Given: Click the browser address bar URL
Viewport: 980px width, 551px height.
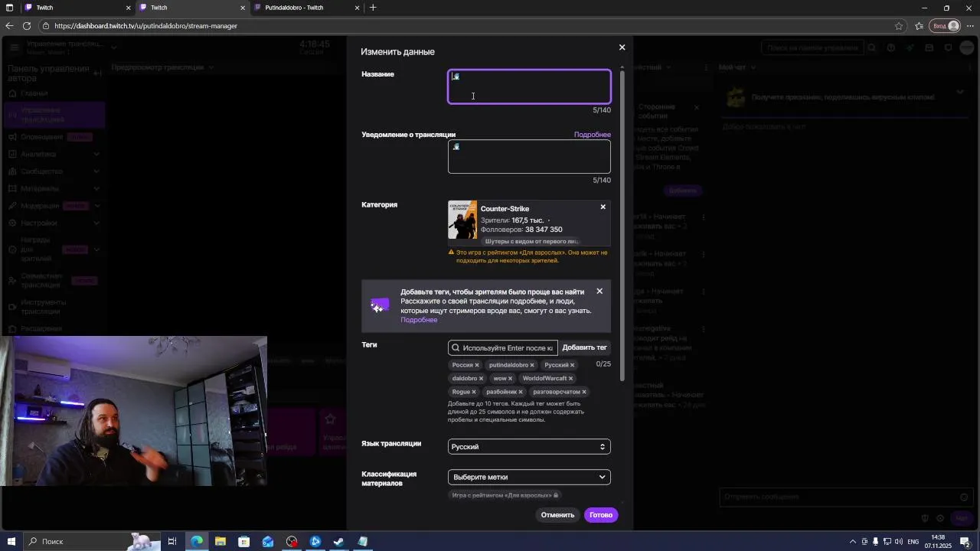Looking at the screenshot, I should tap(145, 26).
